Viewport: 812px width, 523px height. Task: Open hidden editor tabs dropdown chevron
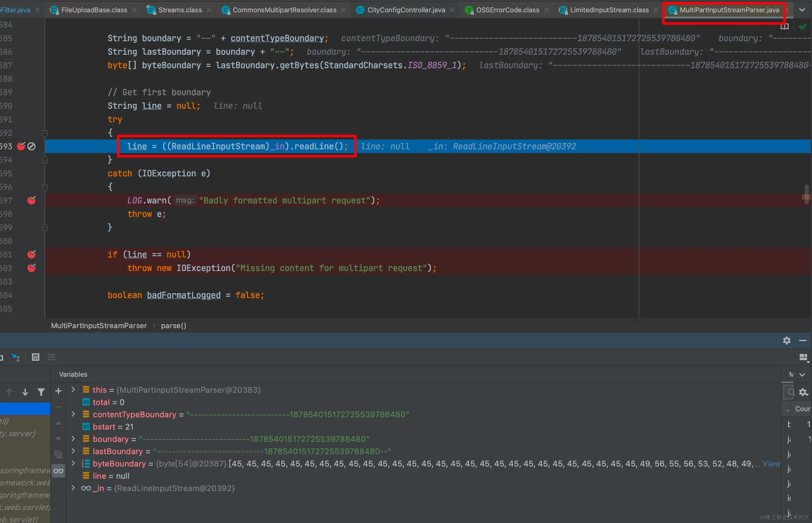(802, 10)
